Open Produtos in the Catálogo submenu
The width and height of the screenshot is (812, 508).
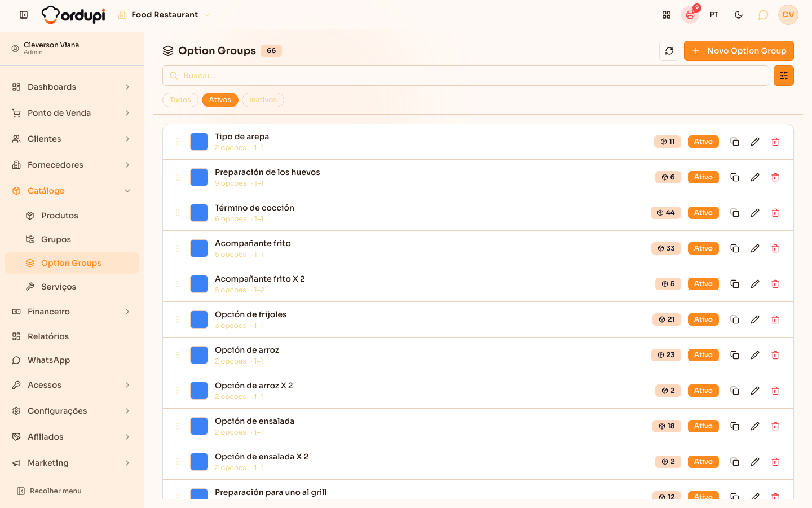(x=72, y=216)
